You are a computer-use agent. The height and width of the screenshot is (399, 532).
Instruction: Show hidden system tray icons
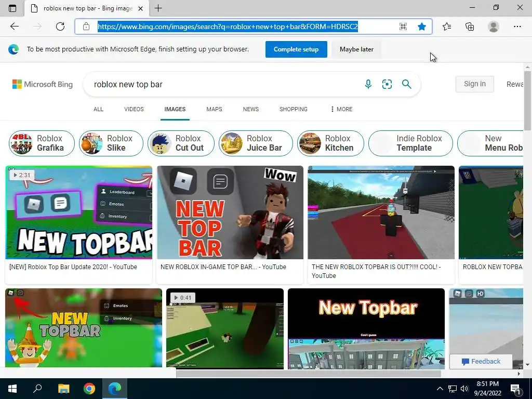click(440, 389)
